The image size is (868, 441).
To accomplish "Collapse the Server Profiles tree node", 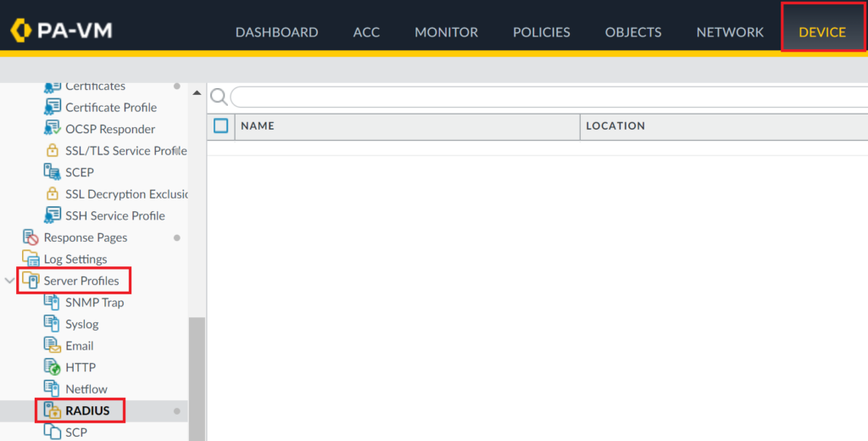I will (9, 281).
